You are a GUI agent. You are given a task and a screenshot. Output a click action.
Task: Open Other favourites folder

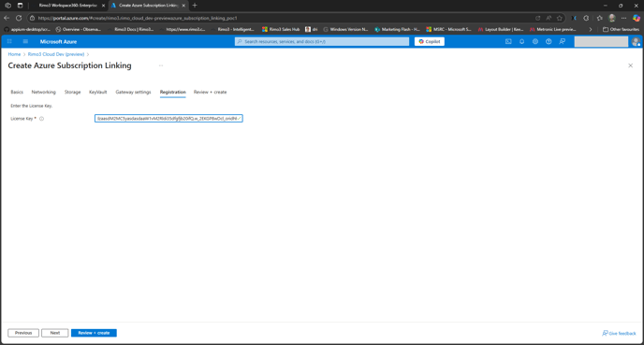pos(621,30)
